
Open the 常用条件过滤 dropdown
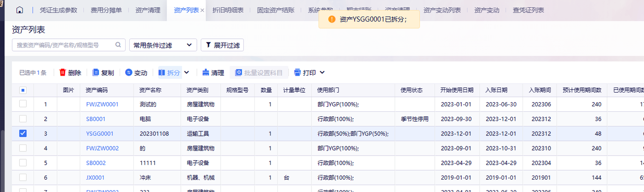[163, 45]
